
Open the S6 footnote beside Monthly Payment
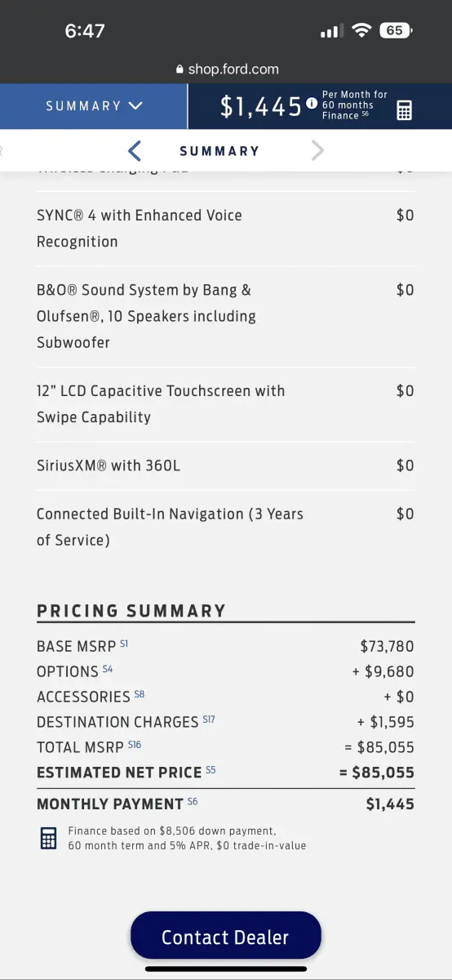[193, 801]
